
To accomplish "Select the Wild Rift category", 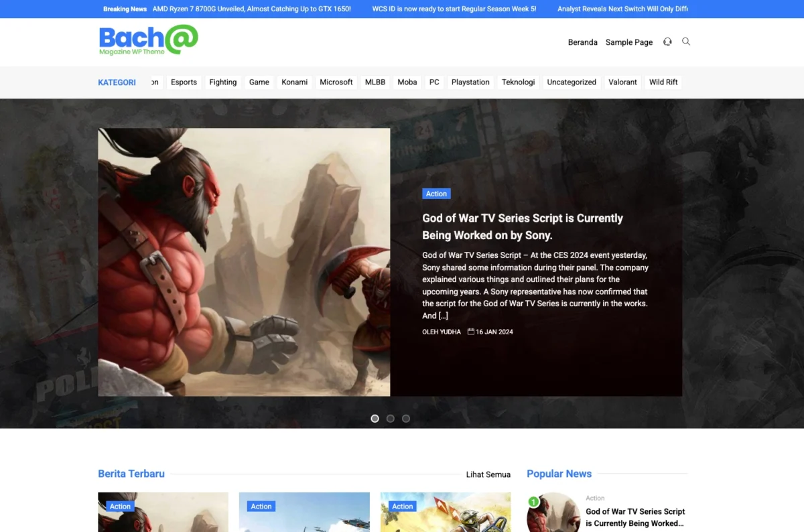I will (663, 82).
